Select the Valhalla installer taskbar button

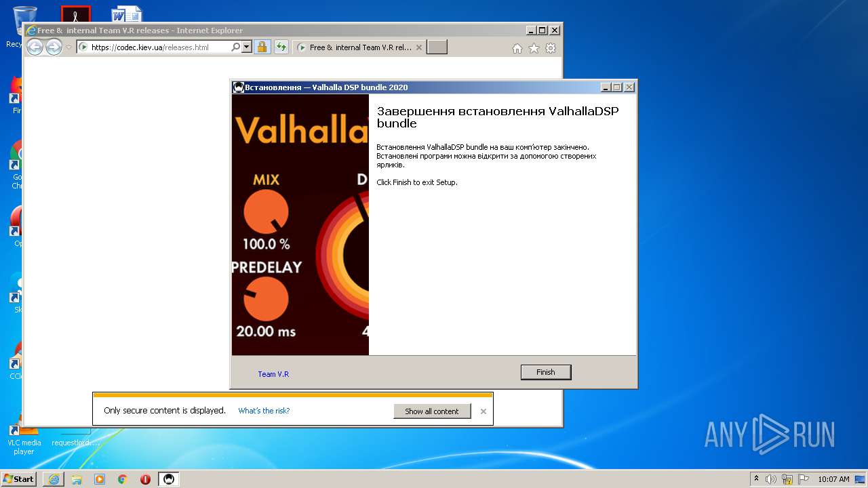(x=169, y=479)
